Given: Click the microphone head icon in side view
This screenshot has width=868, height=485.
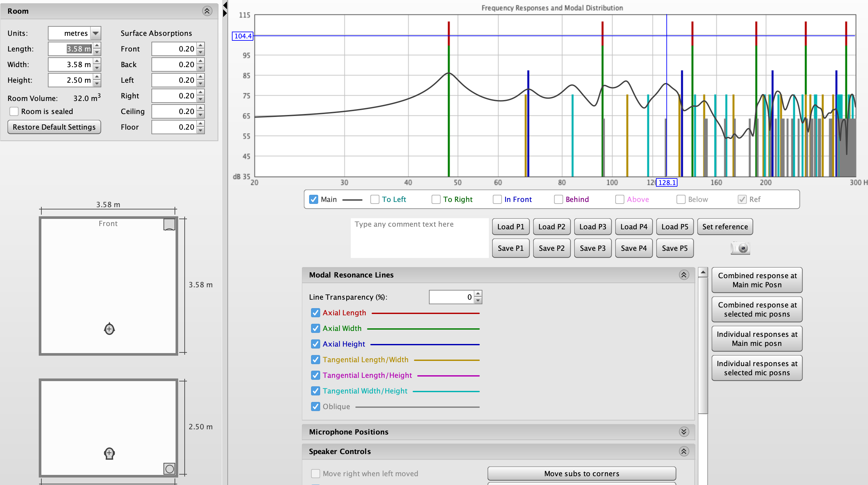Looking at the screenshot, I should tap(109, 453).
